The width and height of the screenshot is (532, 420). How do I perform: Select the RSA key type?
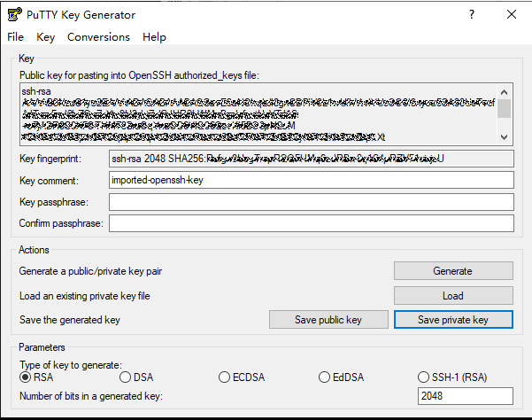[36, 377]
